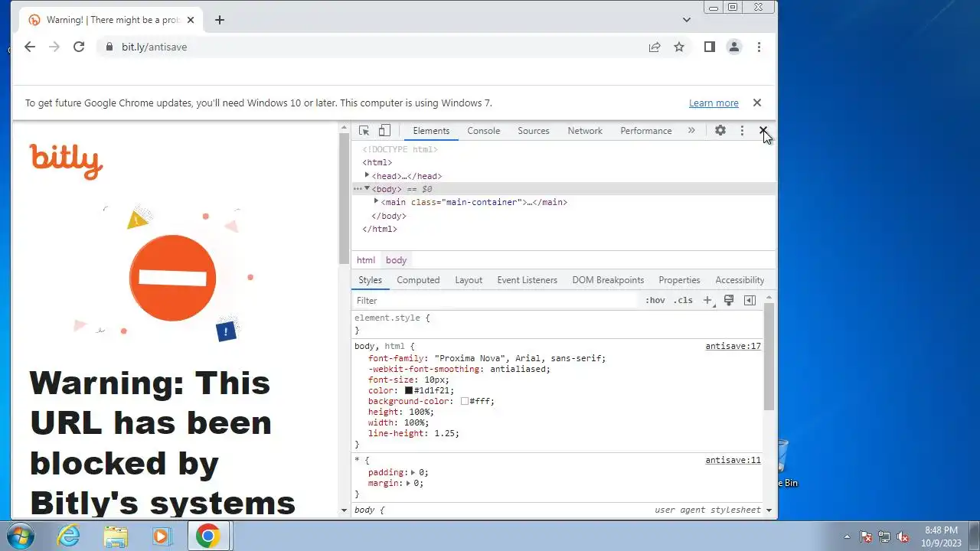Activate the inspect element picker
Image resolution: width=980 pixels, height=551 pixels.
pos(364,131)
